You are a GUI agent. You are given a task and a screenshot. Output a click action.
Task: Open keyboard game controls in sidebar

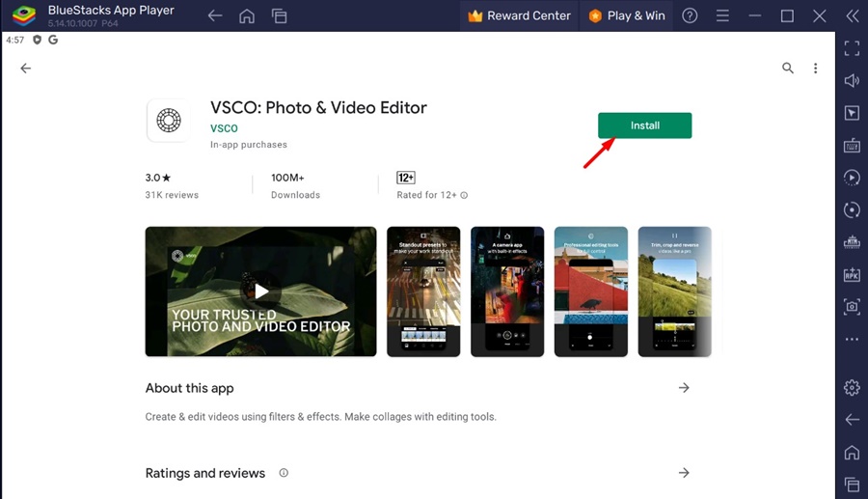[852, 146]
